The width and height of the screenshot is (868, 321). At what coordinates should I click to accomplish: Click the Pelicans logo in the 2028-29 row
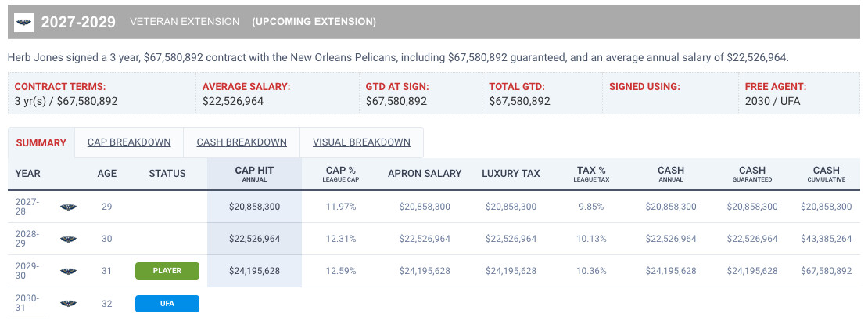[x=69, y=239]
